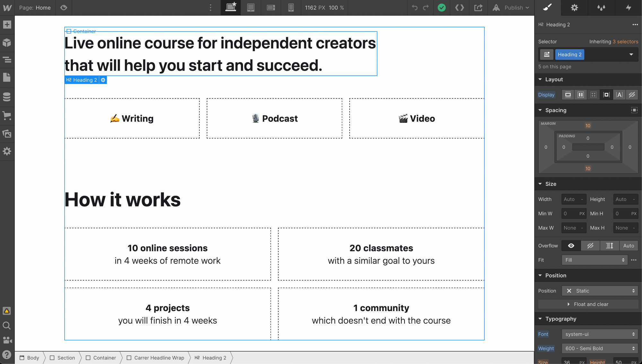642x364 pixels.
Task: Click the Width input field under Size
Action: click(x=573, y=199)
